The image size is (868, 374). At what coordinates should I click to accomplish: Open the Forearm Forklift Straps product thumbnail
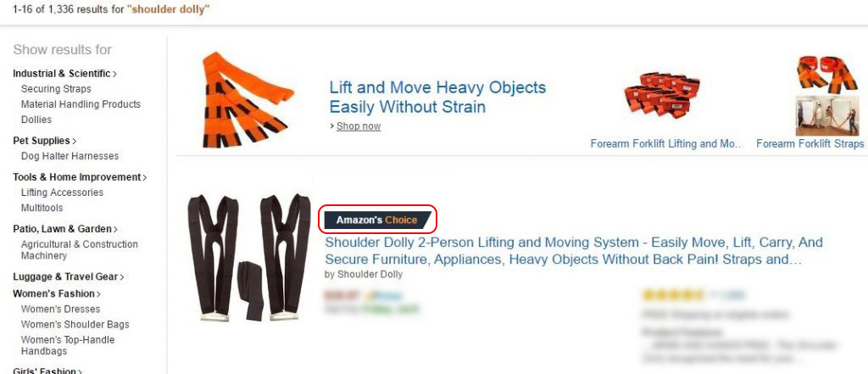pyautogui.click(x=827, y=95)
